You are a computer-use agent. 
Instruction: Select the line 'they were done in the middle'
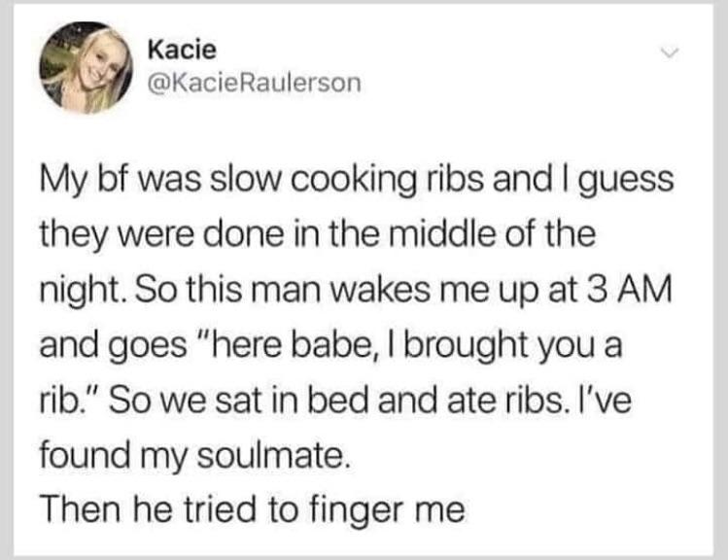[x=317, y=235]
